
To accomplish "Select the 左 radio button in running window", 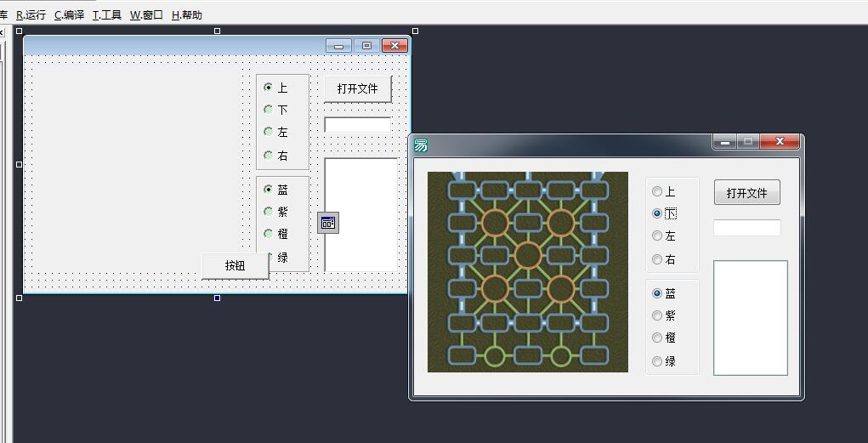I will pyautogui.click(x=657, y=236).
